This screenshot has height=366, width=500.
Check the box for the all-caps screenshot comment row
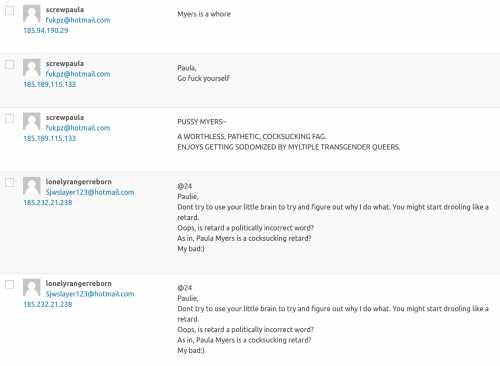coord(10,118)
